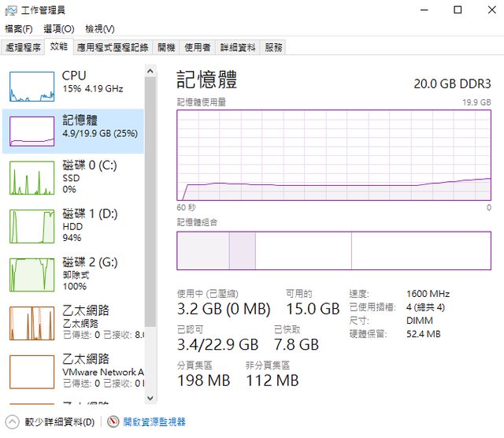Screen dimensions: 504x438
Task: Switch to the 詳細資料 tab
Action: pyautogui.click(x=238, y=47)
